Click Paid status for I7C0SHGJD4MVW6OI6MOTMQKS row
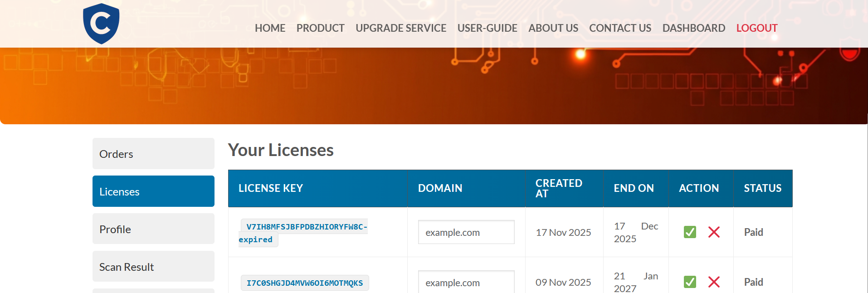 [x=754, y=282]
